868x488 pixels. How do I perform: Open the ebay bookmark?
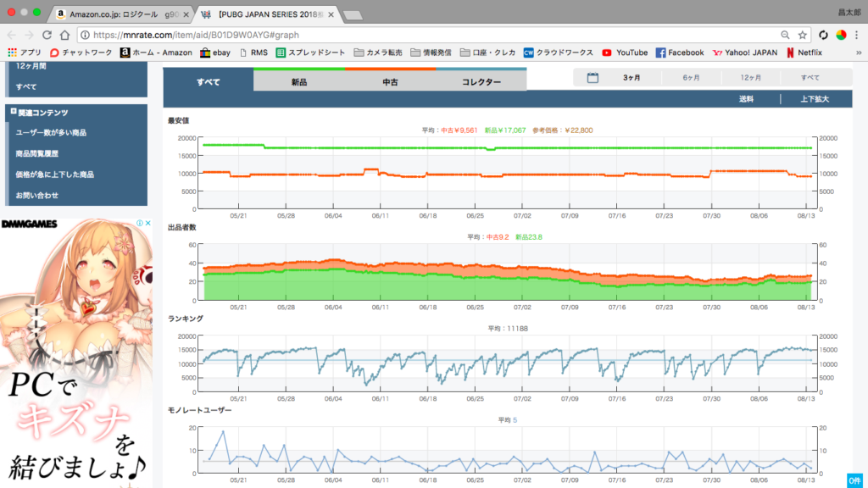[215, 53]
